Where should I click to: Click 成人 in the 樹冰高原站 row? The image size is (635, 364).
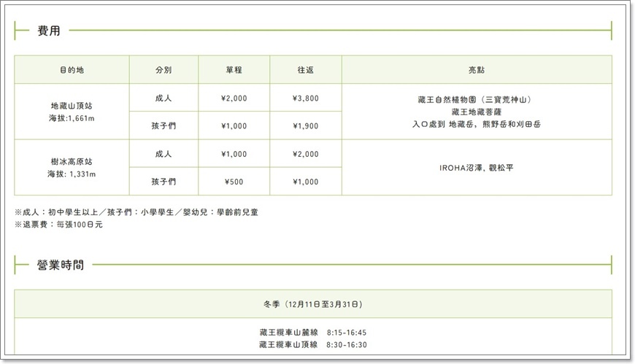tap(163, 154)
